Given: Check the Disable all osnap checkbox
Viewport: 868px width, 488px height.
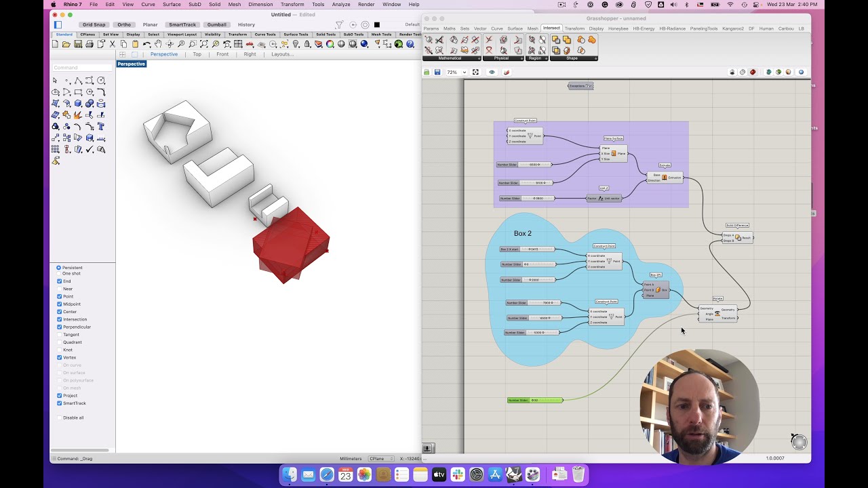Looking at the screenshot, I should [x=59, y=418].
